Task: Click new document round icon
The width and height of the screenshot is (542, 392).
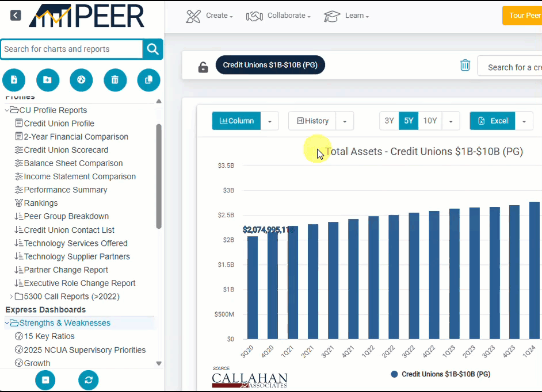Action: click(14, 80)
